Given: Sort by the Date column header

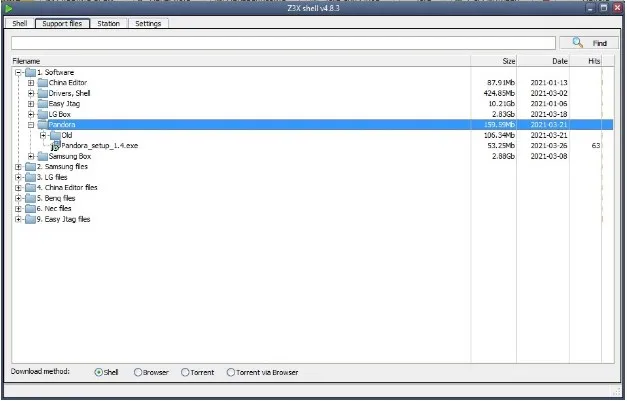Looking at the screenshot, I should pyautogui.click(x=543, y=61).
